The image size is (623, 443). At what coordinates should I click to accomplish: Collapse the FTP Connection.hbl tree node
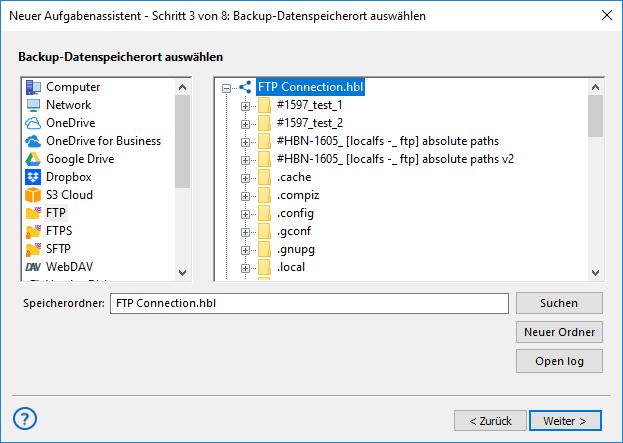pos(226,88)
